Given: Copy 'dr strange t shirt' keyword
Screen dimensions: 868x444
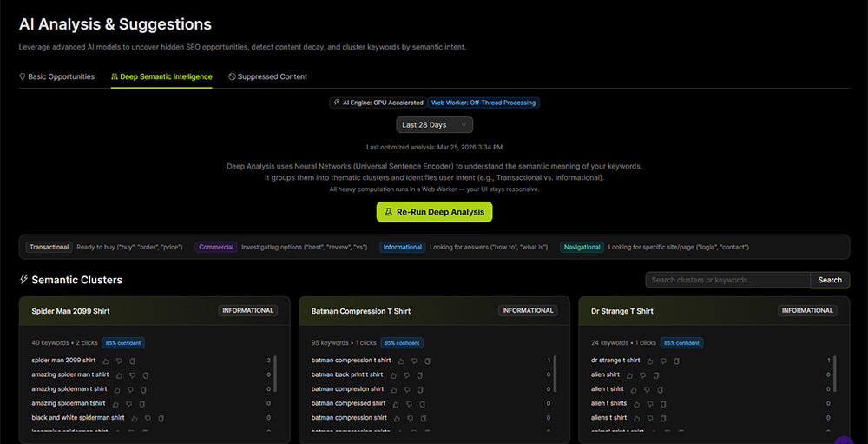Looking at the screenshot, I should (x=676, y=361).
